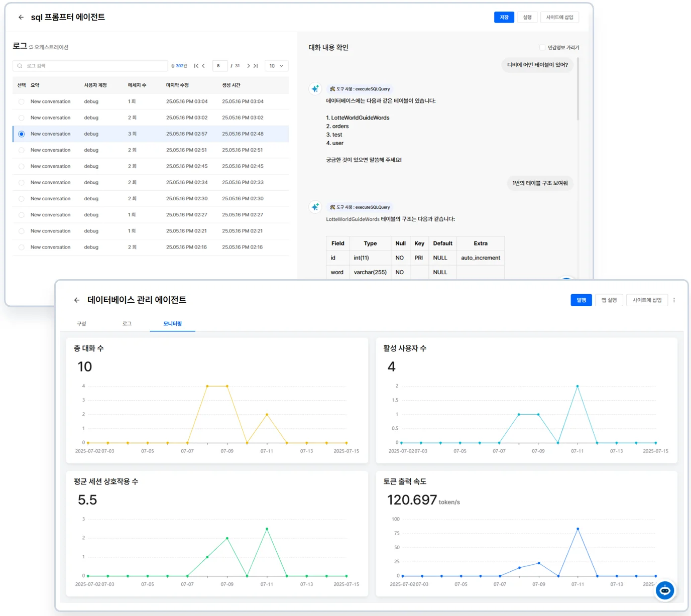691x616 pixels.
Task: Click the blue 저장 button
Action: click(504, 18)
